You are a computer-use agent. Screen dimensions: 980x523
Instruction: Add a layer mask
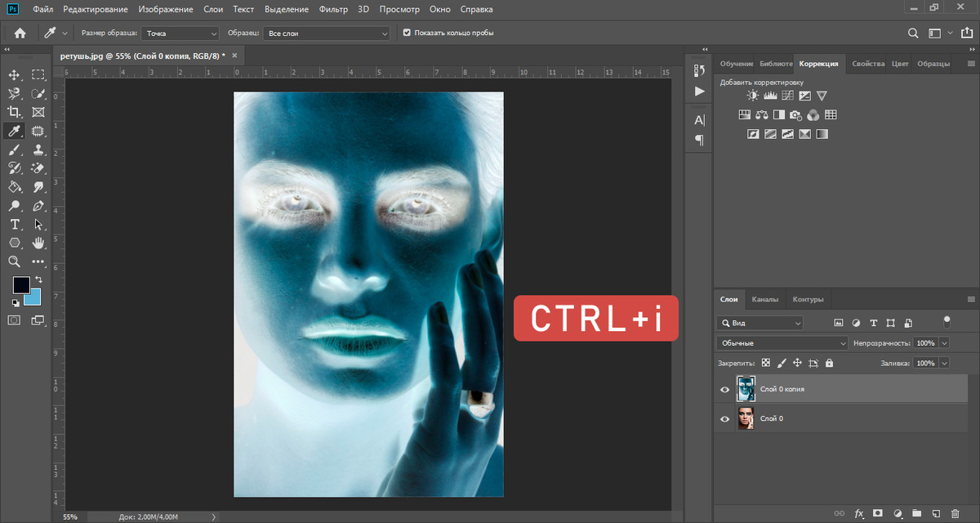(x=878, y=514)
